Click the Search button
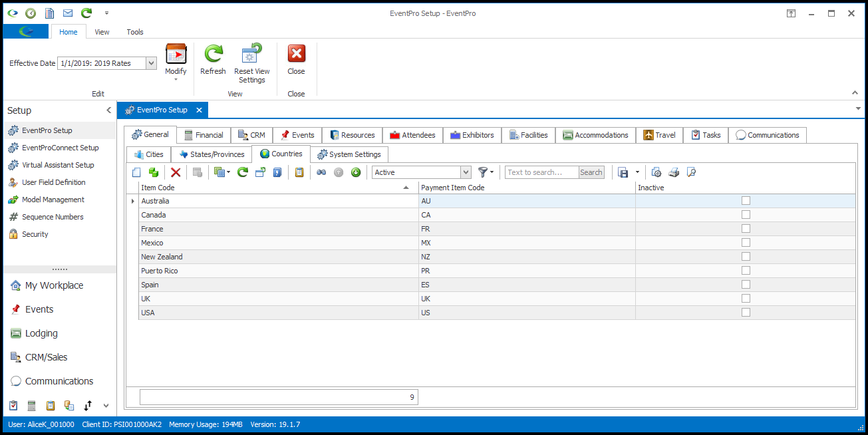The height and width of the screenshot is (435, 868). coord(591,172)
